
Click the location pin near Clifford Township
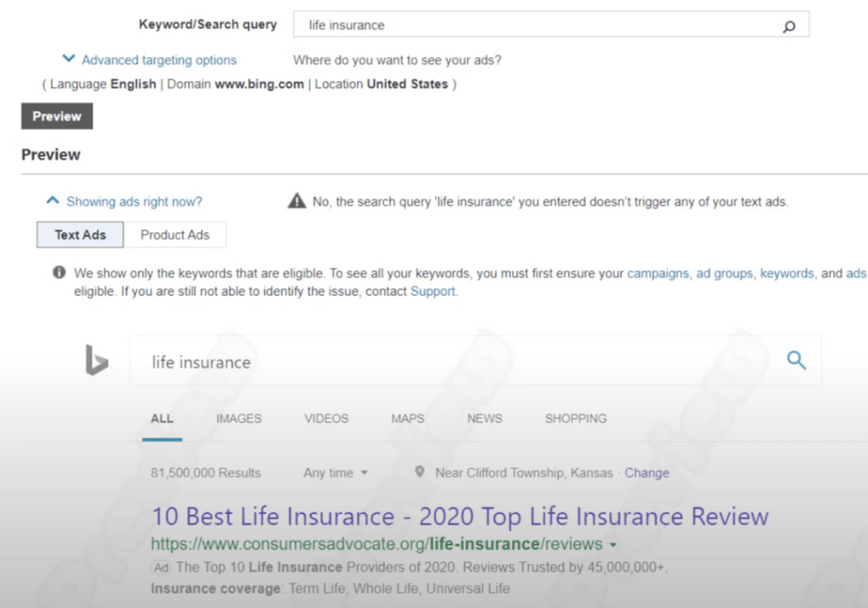[420, 472]
